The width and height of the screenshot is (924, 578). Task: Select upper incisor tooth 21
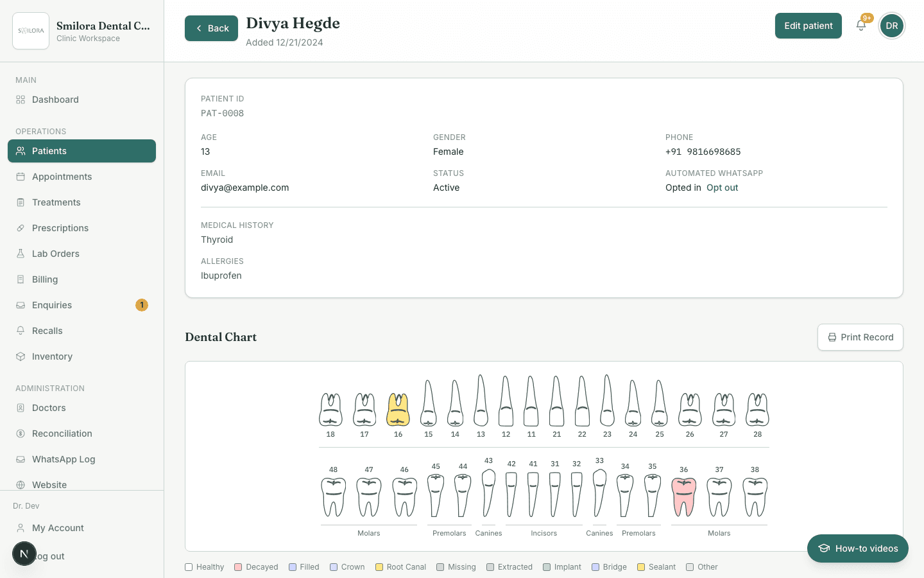[557, 401]
